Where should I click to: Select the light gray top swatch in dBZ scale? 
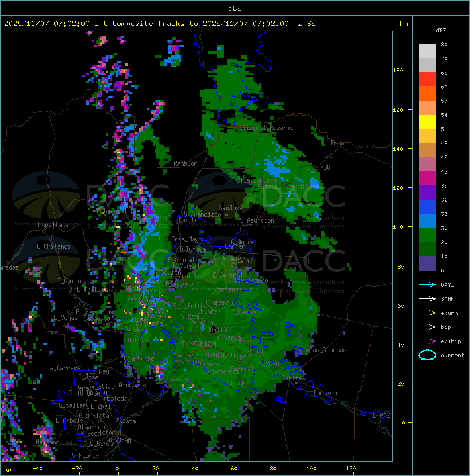click(427, 51)
